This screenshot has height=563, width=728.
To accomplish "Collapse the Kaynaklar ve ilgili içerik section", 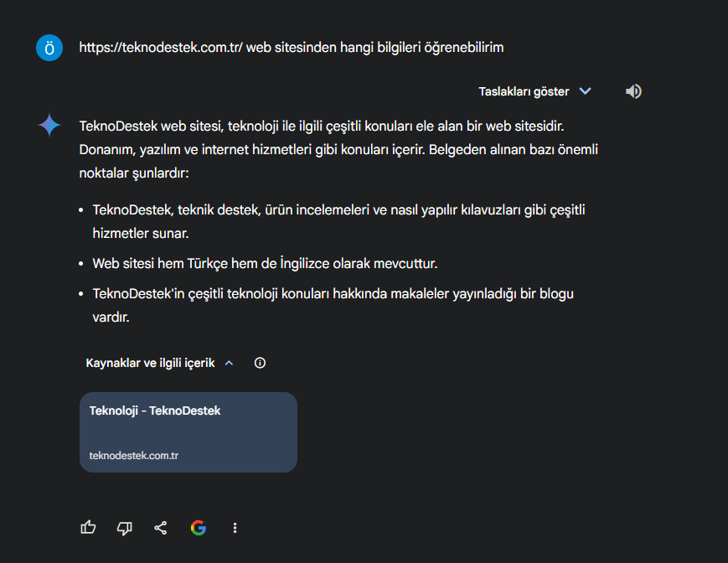I will pos(228,362).
